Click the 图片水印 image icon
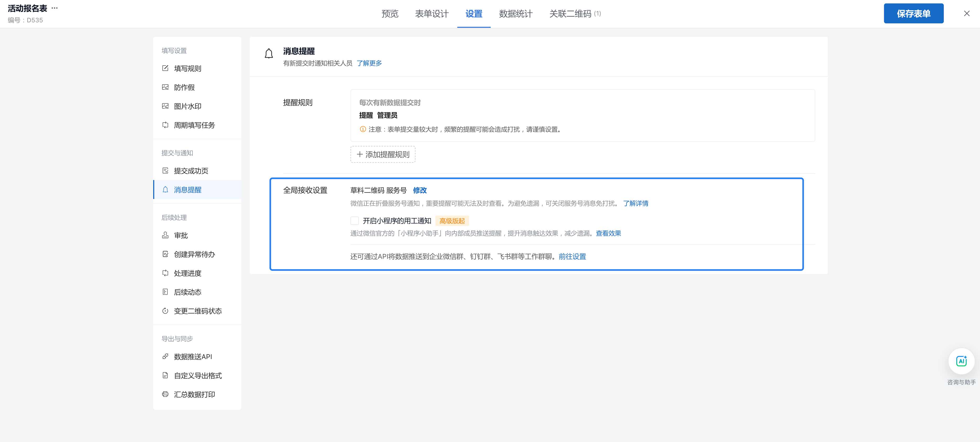The height and width of the screenshot is (442, 980). [165, 106]
